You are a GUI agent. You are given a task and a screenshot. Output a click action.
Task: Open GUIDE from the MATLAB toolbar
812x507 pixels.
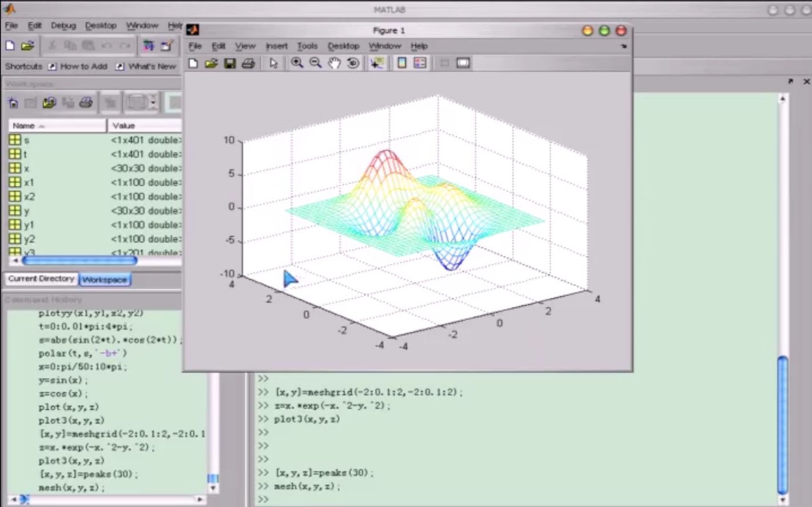click(x=166, y=46)
